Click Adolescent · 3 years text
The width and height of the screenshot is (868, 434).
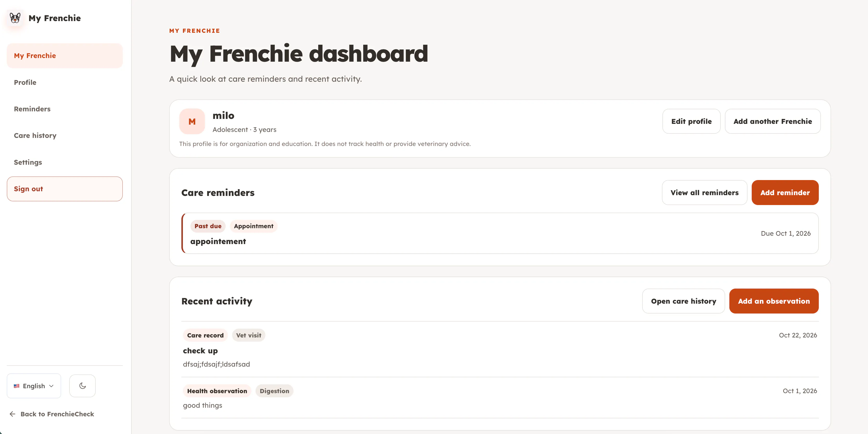click(244, 130)
